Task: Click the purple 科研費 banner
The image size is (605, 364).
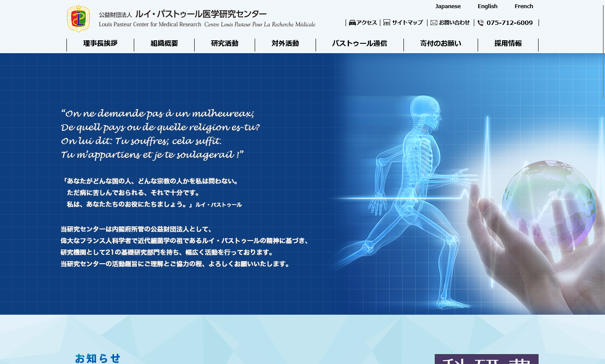Action: (x=486, y=359)
